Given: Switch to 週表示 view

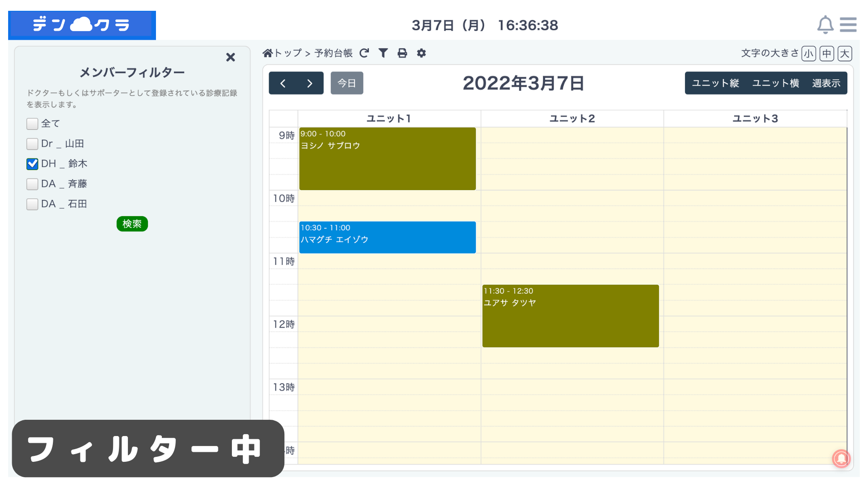Looking at the screenshot, I should [826, 83].
